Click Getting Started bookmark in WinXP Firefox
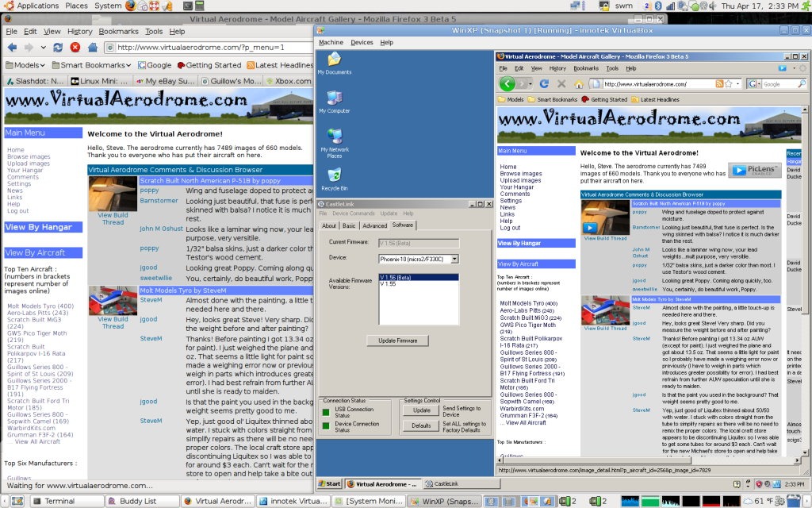Screen dimensions: 812x508 point(604,99)
